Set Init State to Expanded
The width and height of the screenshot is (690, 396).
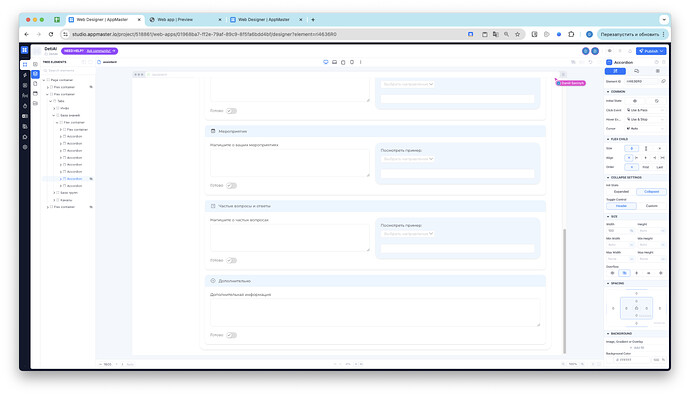pos(621,192)
